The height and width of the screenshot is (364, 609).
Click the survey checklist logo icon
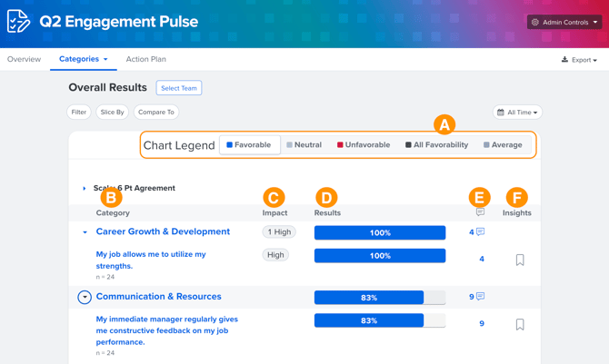(18, 21)
